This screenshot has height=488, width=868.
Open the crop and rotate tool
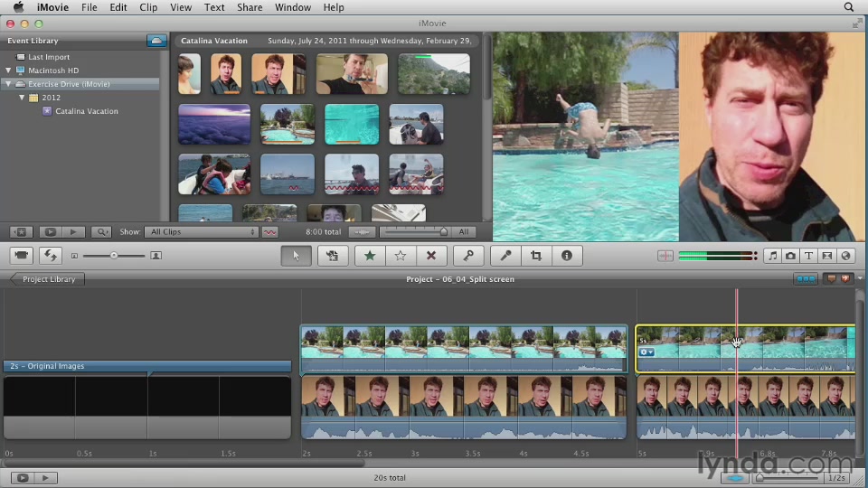(536, 256)
